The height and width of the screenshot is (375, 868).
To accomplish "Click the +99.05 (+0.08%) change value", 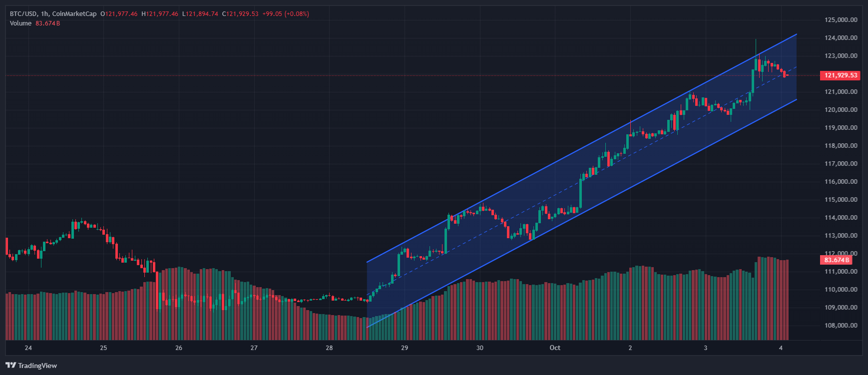I will tap(286, 14).
